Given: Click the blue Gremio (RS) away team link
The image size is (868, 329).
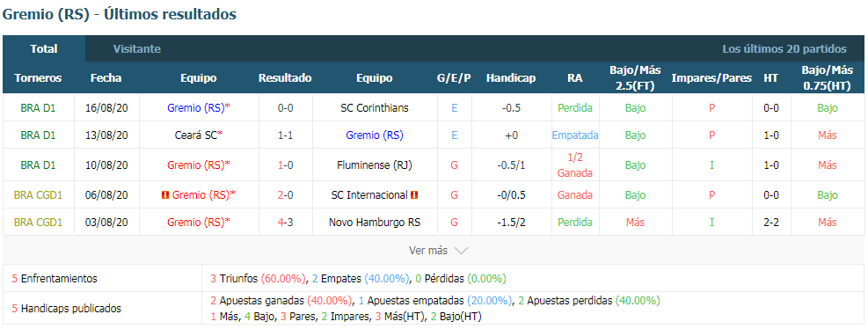Looking at the screenshot, I should 375,135.
